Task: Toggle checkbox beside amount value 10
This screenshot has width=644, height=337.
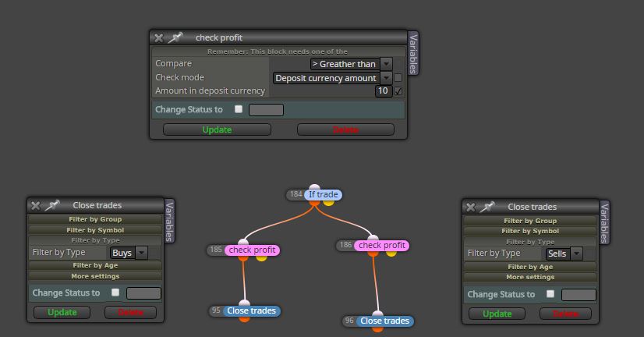Action: [x=398, y=91]
